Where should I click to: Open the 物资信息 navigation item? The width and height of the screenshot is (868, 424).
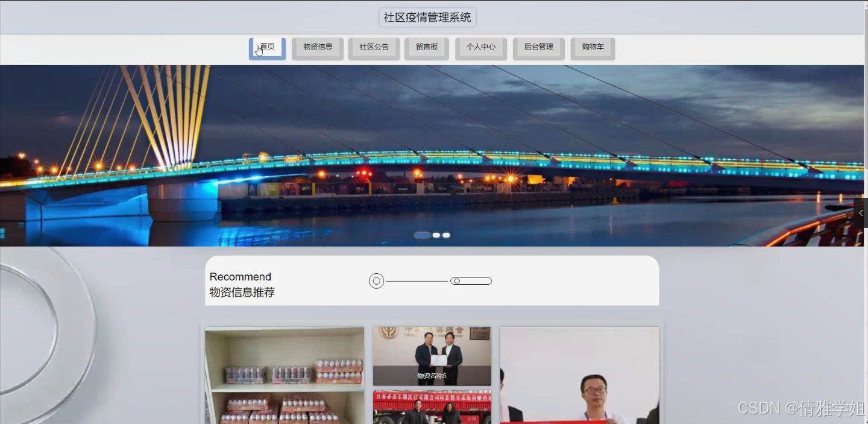click(317, 46)
